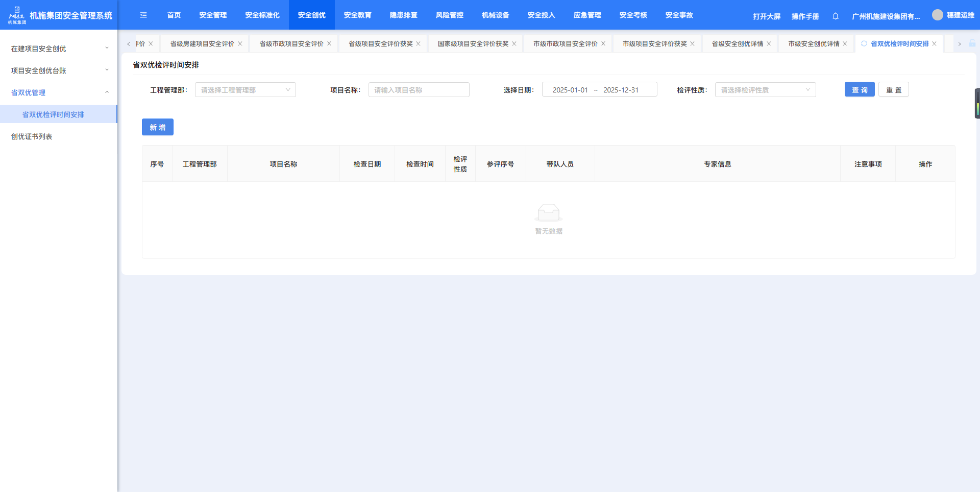Expand 在建项目安全创优 sidebar menu

click(x=59, y=49)
